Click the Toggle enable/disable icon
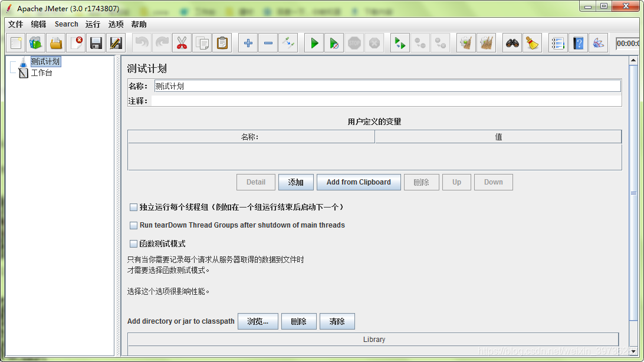Image resolution: width=644 pixels, height=362 pixels. [288, 43]
